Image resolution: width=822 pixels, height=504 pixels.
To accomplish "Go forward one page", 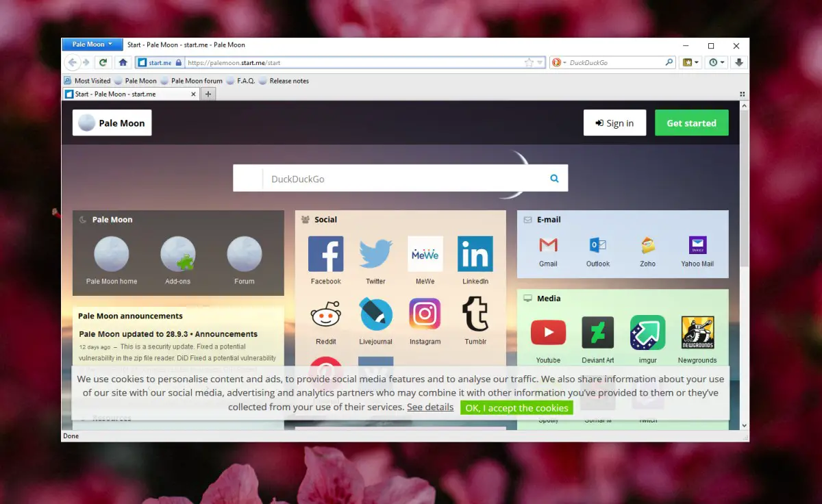I will pyautogui.click(x=86, y=62).
